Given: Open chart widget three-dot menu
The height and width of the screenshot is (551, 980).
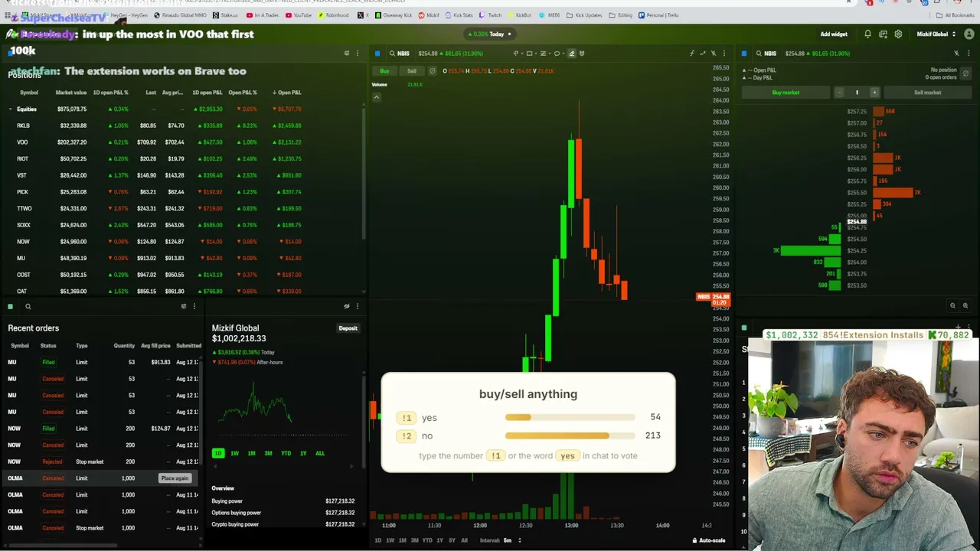Looking at the screenshot, I should tap(724, 54).
